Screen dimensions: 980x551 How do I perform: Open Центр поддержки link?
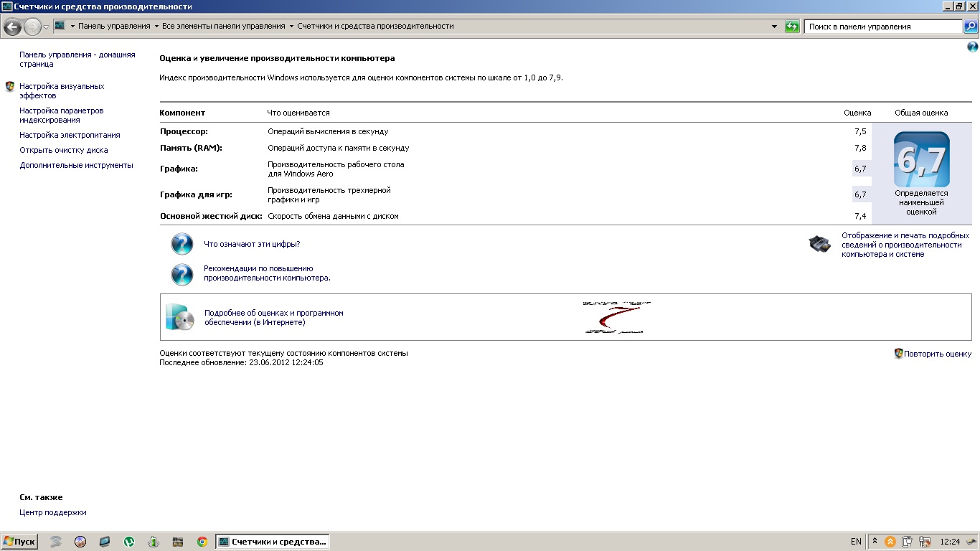53,512
